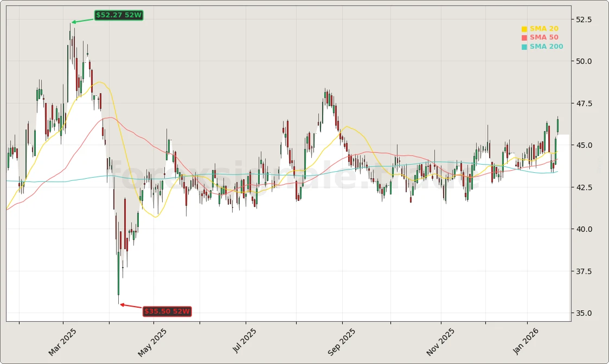Click the 50.0 price level on the right axis
Viewport: 609px width, 364px height.
click(x=584, y=61)
